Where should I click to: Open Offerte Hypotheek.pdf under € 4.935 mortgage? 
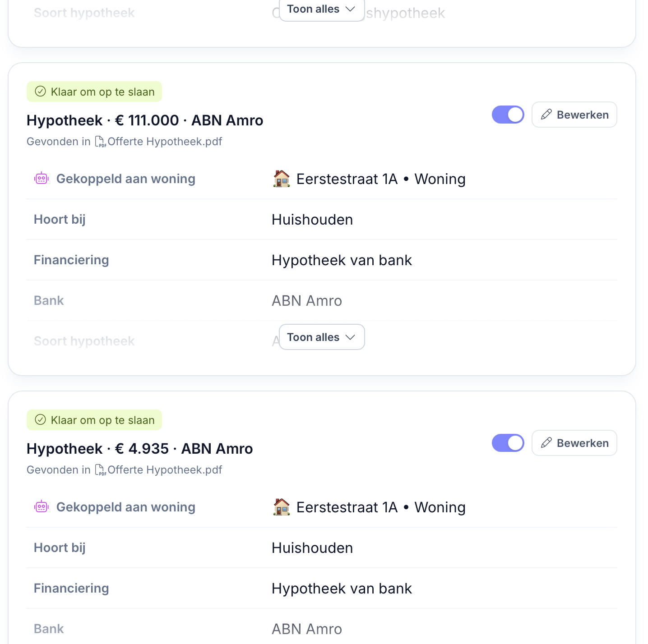(x=165, y=470)
